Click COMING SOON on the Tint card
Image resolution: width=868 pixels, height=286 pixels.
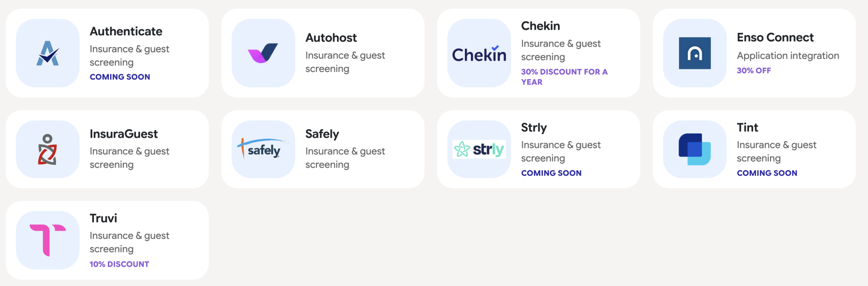point(766,173)
